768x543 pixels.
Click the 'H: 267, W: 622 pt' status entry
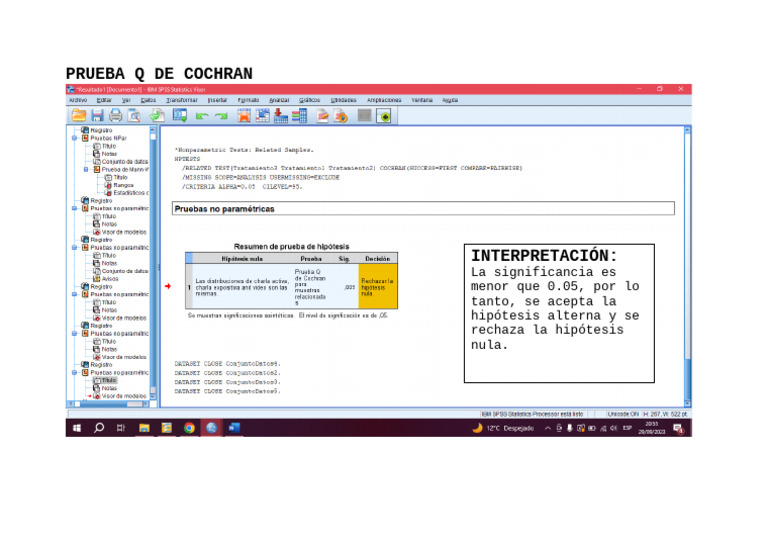[x=666, y=414]
